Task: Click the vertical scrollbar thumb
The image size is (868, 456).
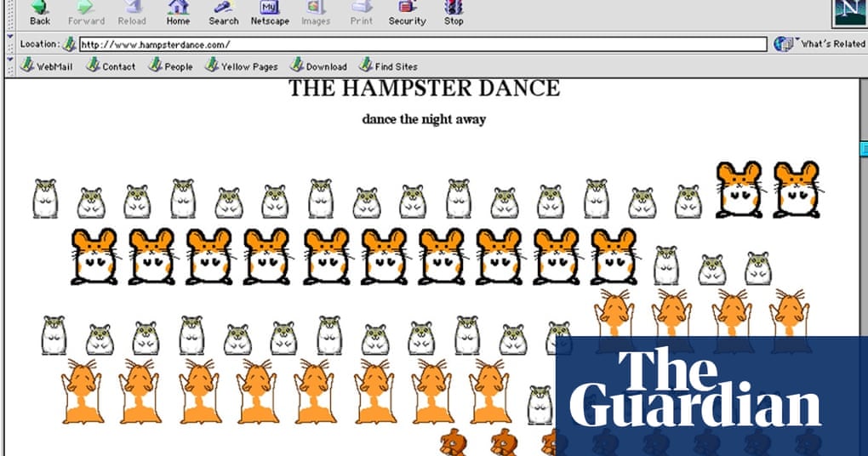Action: (864, 148)
